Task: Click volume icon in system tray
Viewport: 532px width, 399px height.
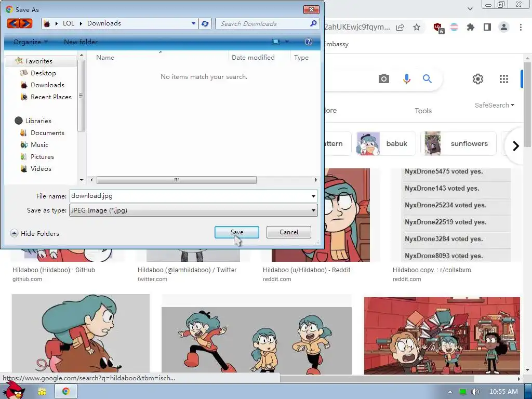Action: [475, 392]
